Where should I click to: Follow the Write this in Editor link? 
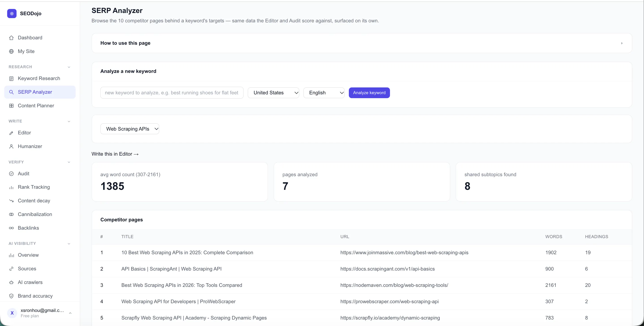pos(115,154)
